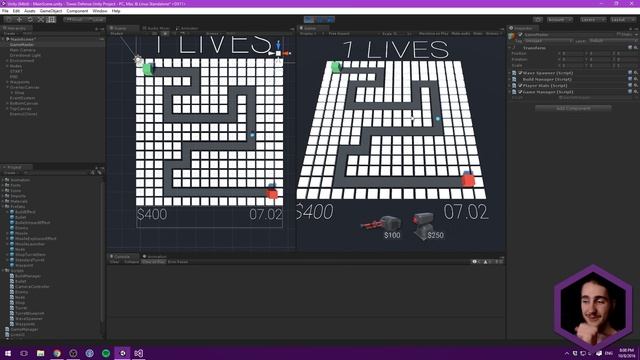Select the Scale tool in Unity toolbar
Viewport: 640px width, 360px height.
40,20
